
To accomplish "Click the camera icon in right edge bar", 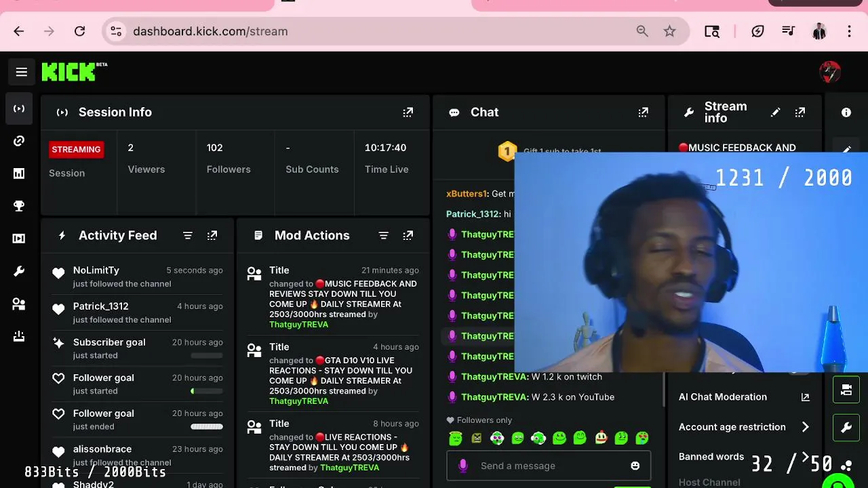I will pos(846,390).
